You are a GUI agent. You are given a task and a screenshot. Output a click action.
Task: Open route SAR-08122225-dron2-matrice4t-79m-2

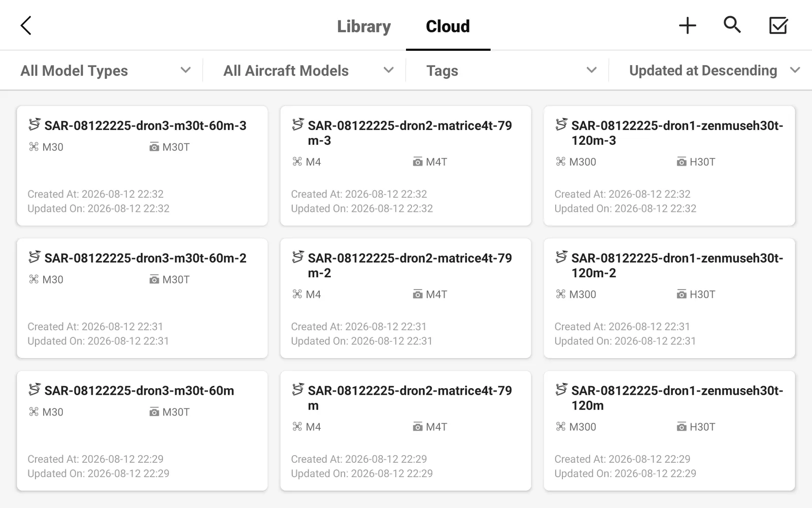click(405, 298)
